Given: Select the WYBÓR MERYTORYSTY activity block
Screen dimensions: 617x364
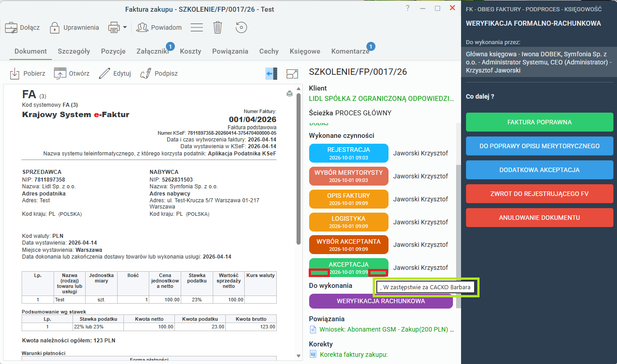Looking at the screenshot, I should pos(349,176).
